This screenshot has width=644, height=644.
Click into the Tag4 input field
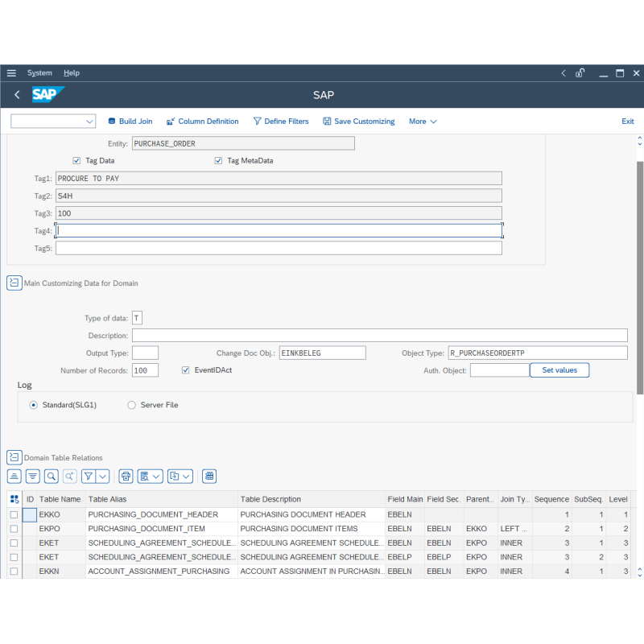point(279,231)
